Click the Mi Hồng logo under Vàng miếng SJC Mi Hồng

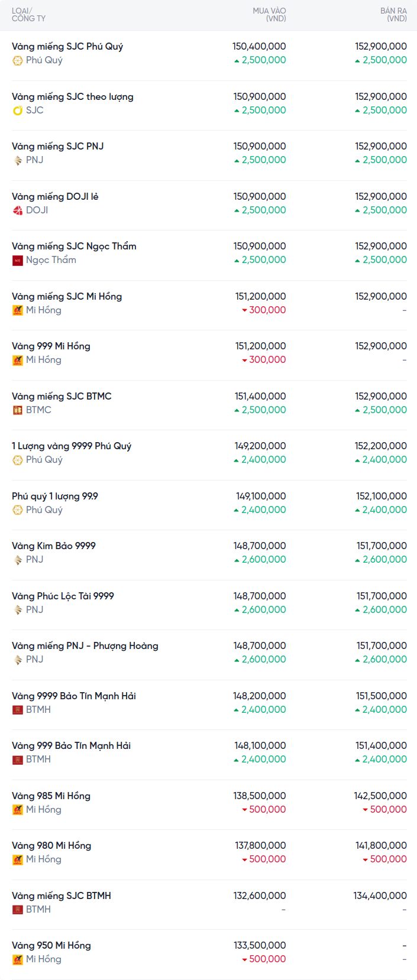18,310
